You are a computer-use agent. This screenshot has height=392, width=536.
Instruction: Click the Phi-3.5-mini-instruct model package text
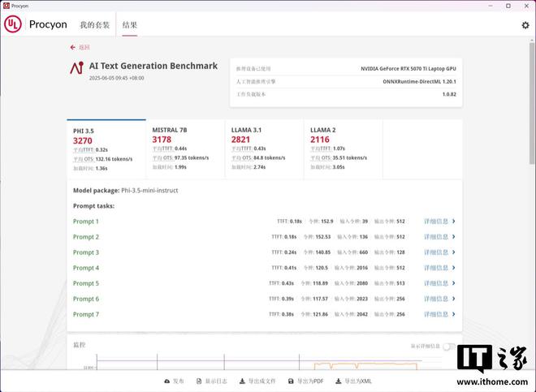click(x=149, y=191)
